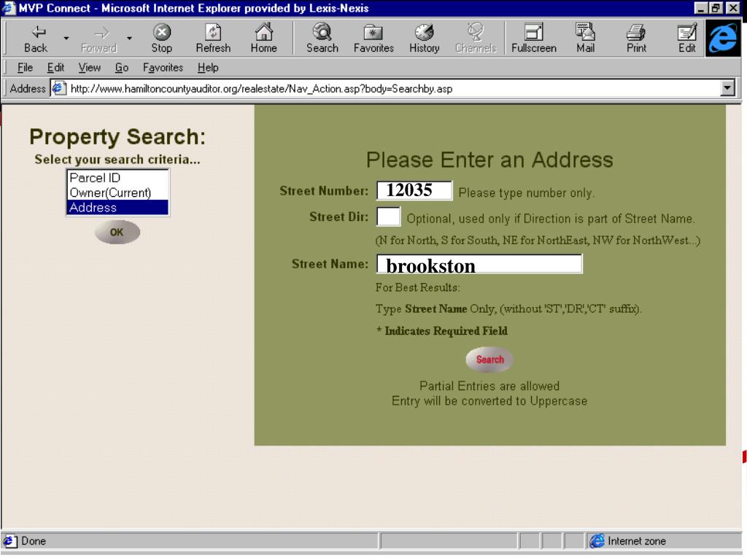Click the Internet Explorer logo
Screen dimensions: 747x560
[x=723, y=38]
